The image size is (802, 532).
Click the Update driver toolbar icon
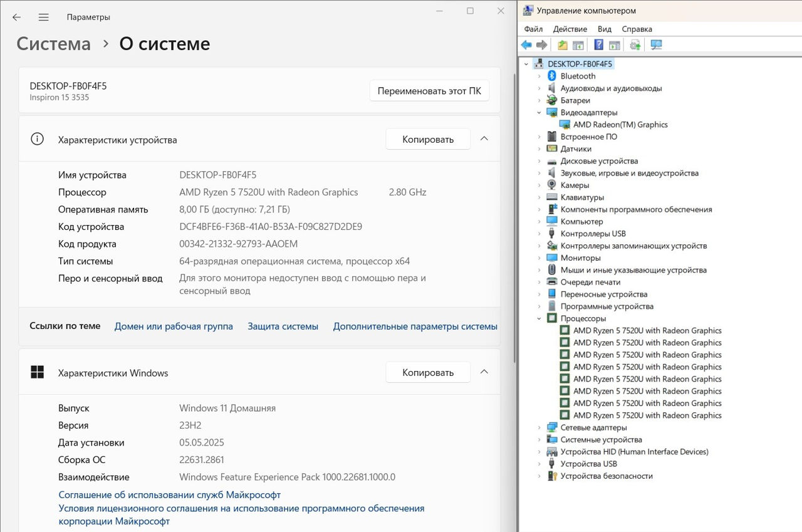coord(635,45)
